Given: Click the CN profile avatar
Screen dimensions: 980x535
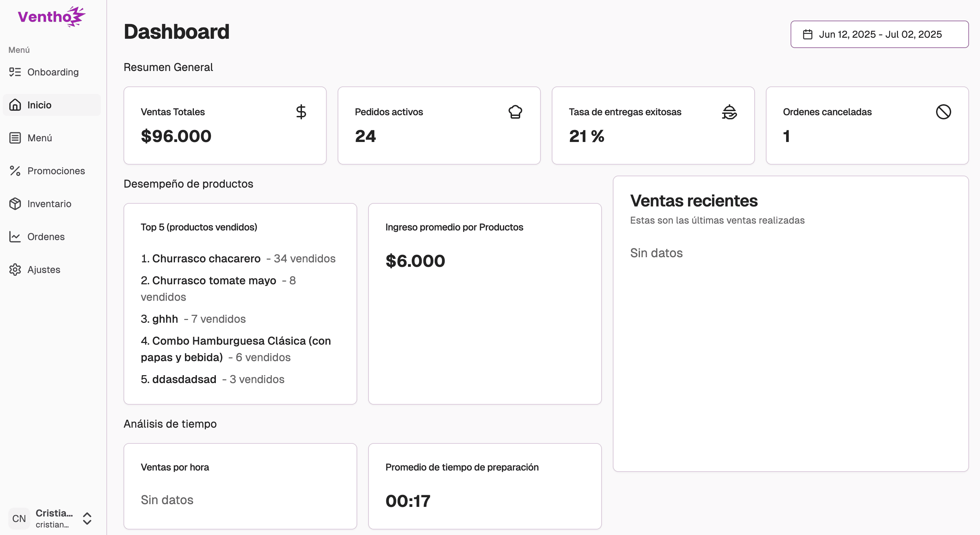Looking at the screenshot, I should [x=19, y=518].
